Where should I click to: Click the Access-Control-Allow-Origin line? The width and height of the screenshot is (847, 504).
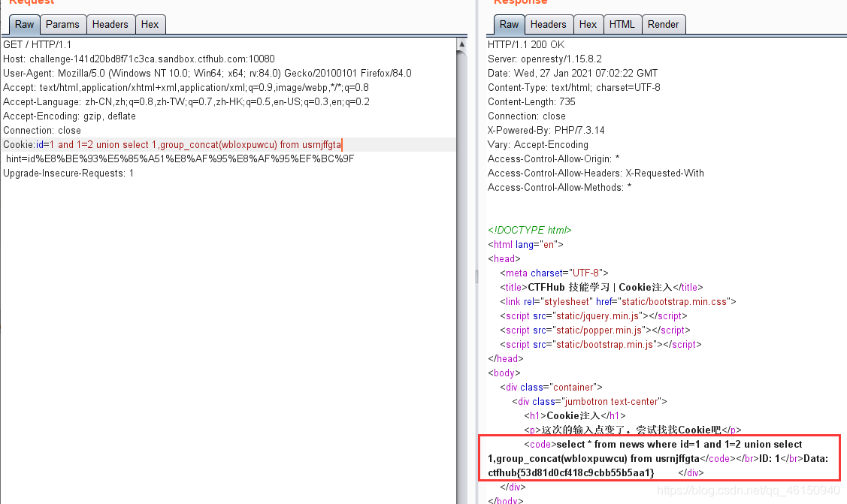coord(554,159)
